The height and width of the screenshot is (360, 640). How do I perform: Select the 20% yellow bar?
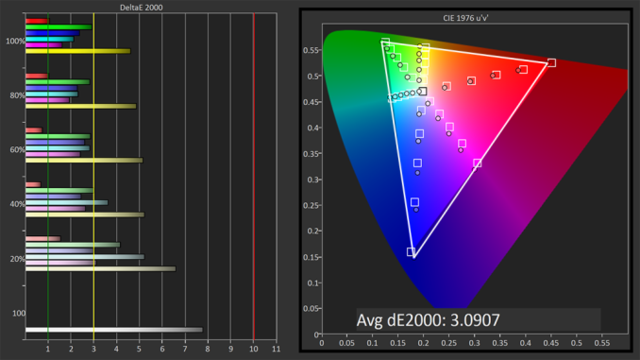[x=101, y=269]
